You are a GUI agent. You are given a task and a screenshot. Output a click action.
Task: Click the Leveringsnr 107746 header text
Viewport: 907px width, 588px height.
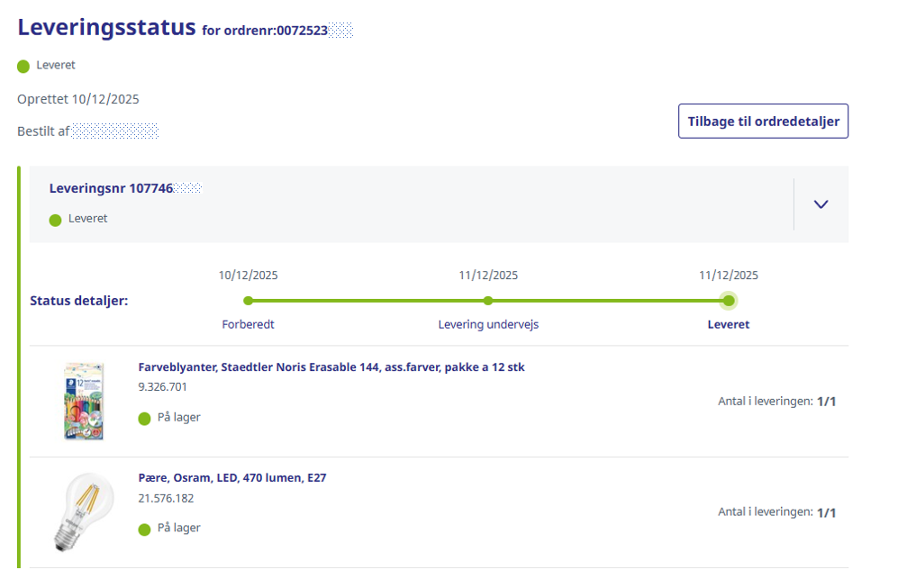111,188
